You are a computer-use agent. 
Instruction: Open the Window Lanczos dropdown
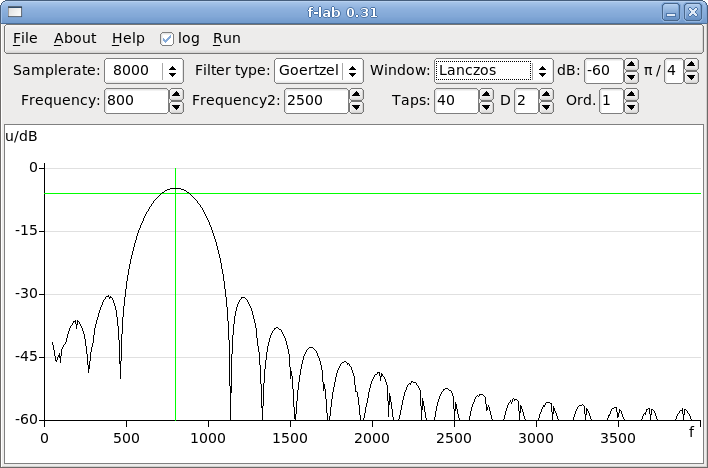pos(494,70)
